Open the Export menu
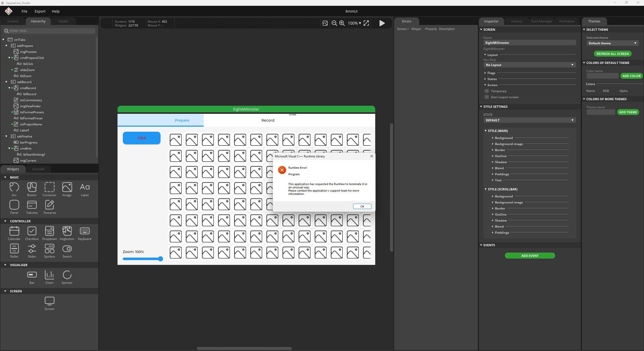Screen dimensions: 644x351 click(40, 11)
